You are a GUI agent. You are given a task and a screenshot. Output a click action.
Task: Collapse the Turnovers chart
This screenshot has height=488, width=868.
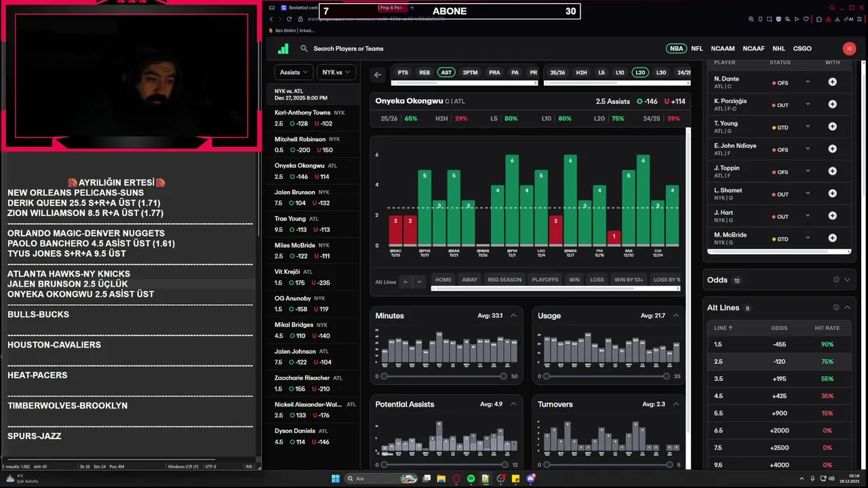(676, 405)
